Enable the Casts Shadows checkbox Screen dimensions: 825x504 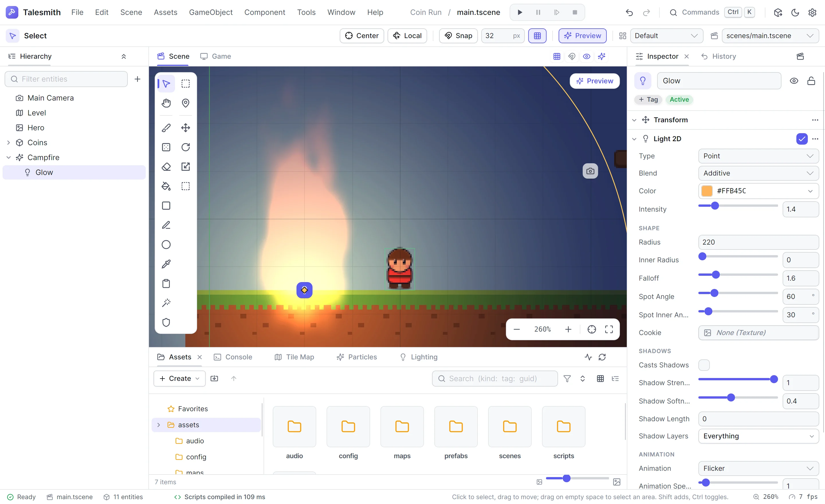(704, 365)
